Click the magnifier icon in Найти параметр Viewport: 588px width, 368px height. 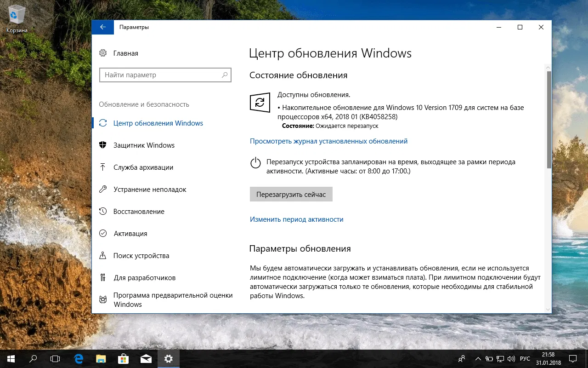tap(225, 75)
